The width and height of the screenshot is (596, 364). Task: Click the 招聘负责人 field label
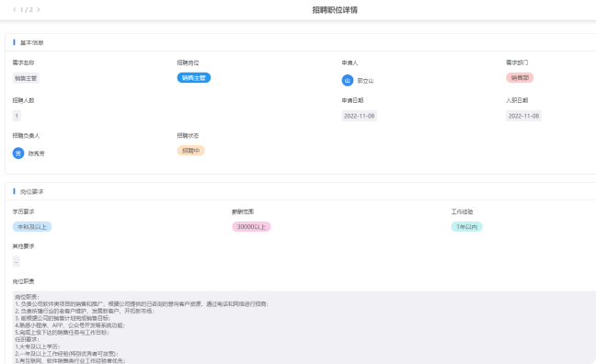pos(26,136)
